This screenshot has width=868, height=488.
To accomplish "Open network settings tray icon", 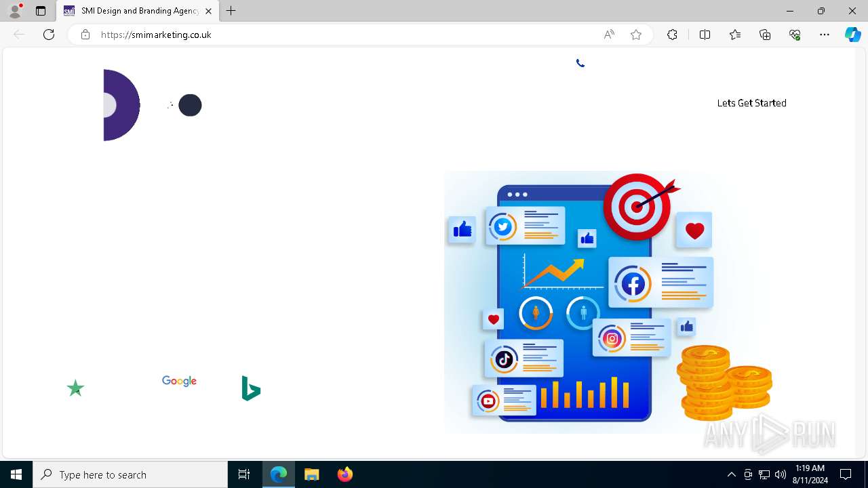I will tap(764, 474).
